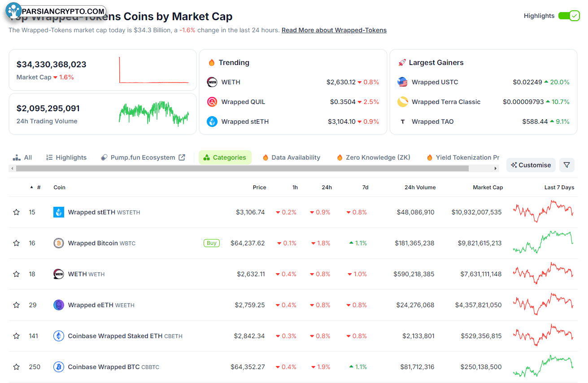Favorite Wrapped stETH with its star
Screen dimensions: 588x383
click(x=17, y=212)
